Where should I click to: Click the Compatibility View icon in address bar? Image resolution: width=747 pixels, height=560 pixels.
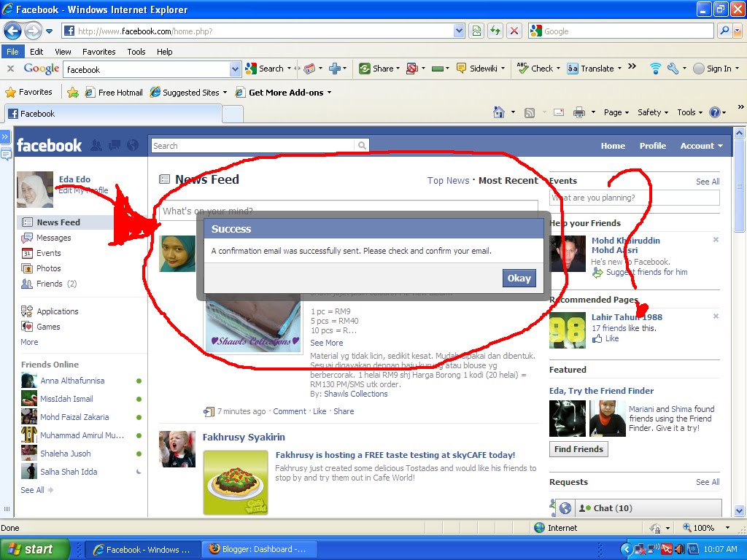(476, 31)
